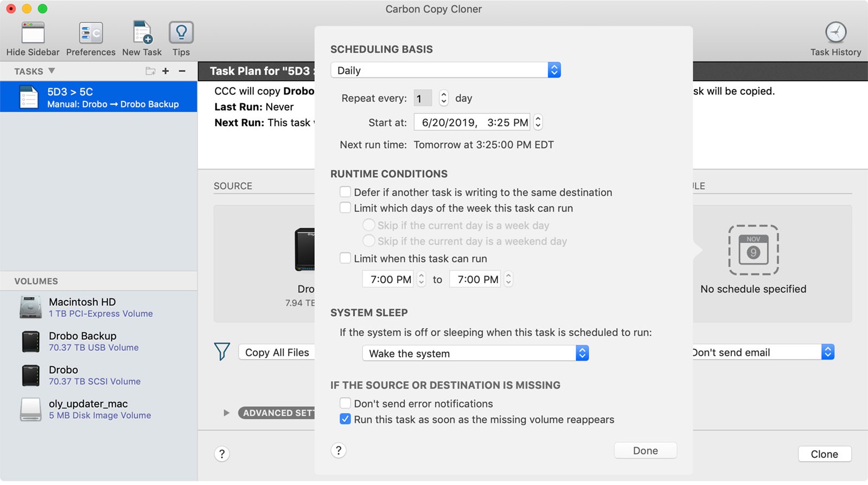Click the new task group folder icon
868x485 pixels.
click(150, 71)
